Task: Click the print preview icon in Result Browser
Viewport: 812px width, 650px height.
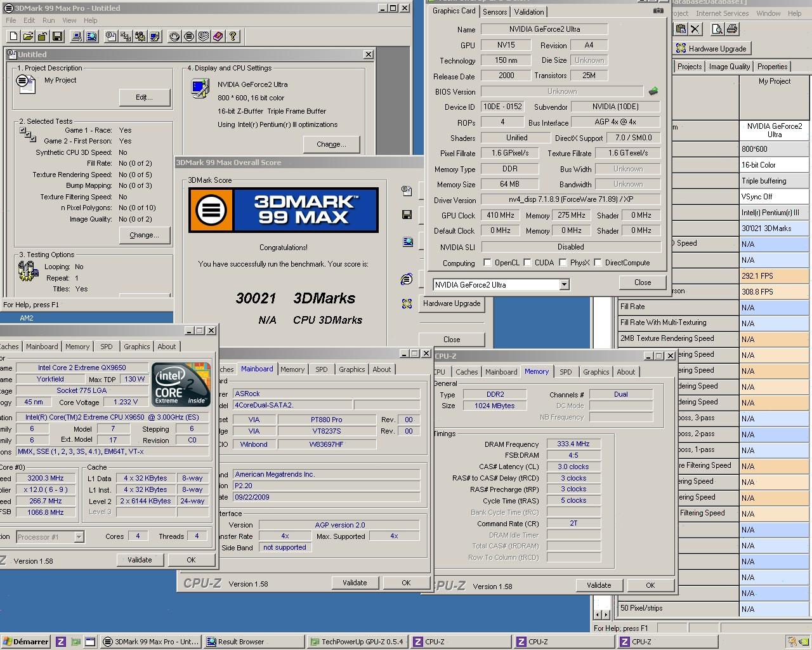Action: click(717, 29)
